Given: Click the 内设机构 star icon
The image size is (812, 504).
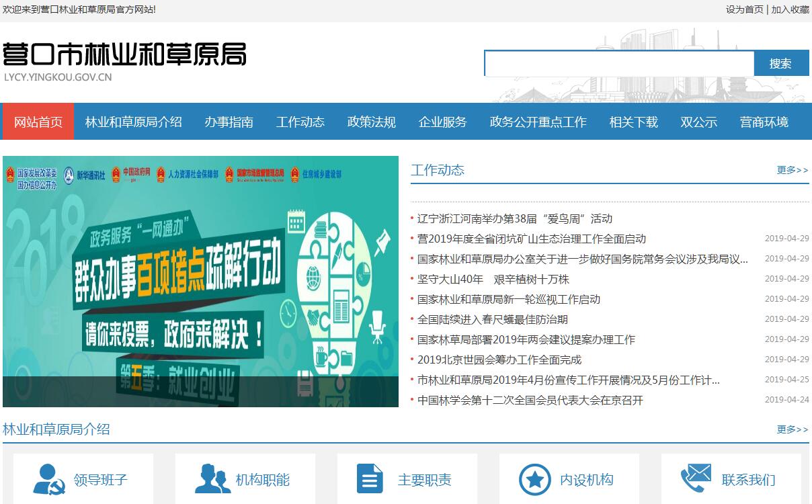Looking at the screenshot, I should tap(535, 479).
